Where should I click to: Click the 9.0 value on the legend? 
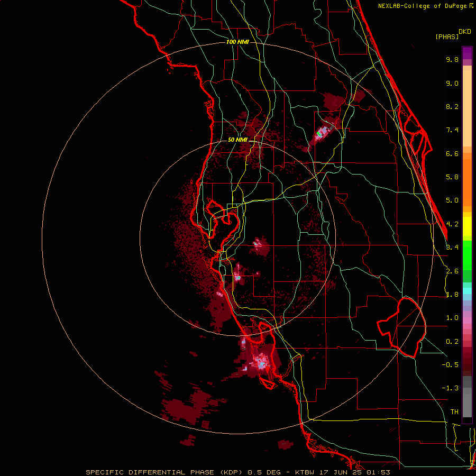pyautogui.click(x=452, y=83)
